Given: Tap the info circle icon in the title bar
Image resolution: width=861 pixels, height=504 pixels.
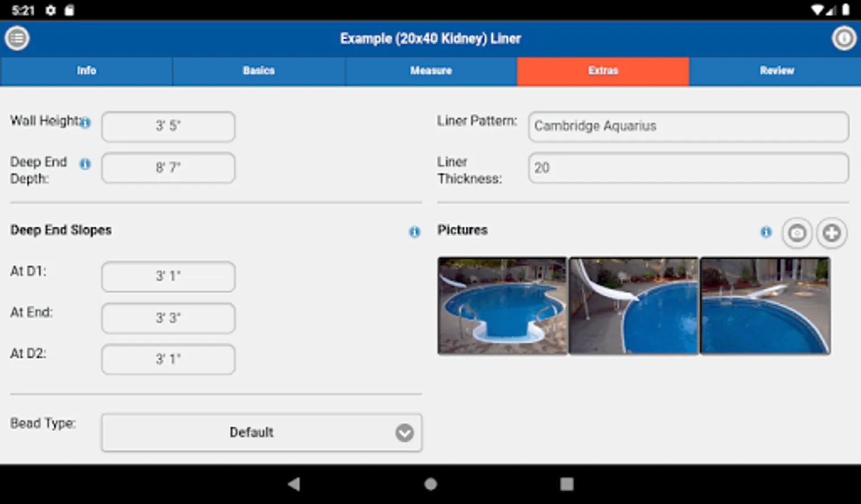Looking at the screenshot, I should [x=844, y=39].
